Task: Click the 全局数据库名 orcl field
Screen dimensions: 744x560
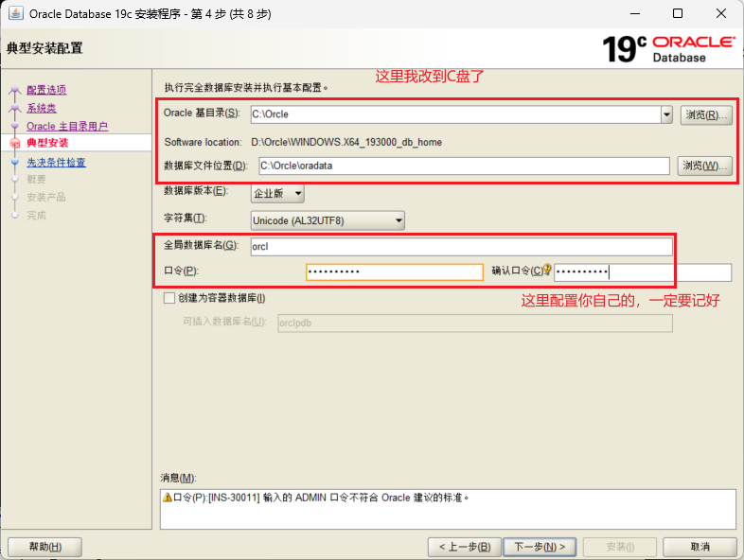Action: pos(461,247)
